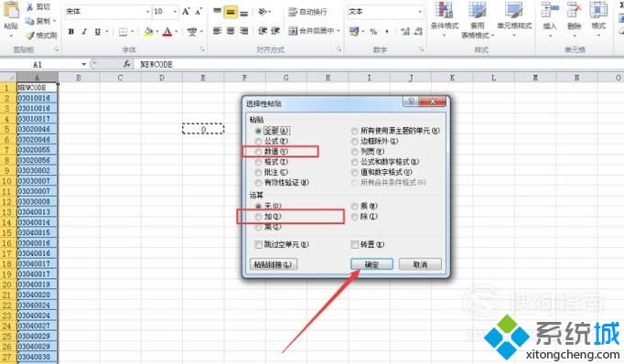Click the Wrap Text icon
624x364 pixels.
pos(293,12)
